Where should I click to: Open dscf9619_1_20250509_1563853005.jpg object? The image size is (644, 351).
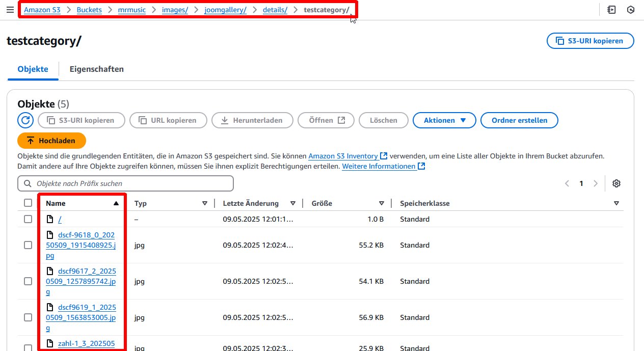coord(82,317)
